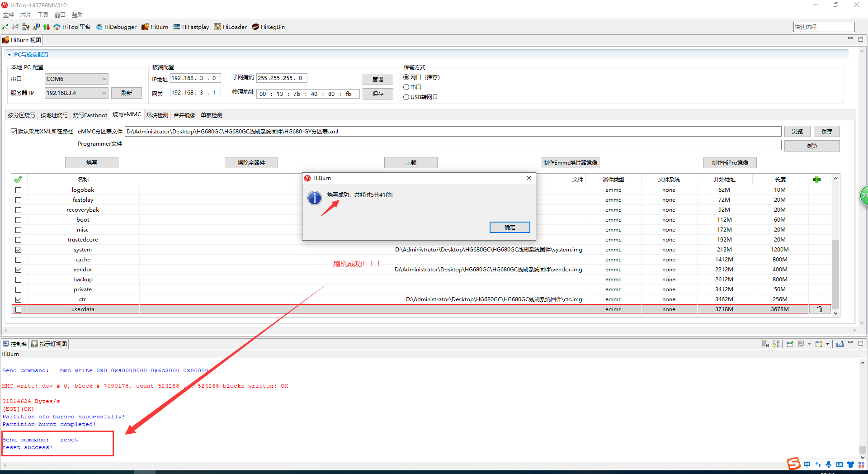Open the connection manager computer-list icon
The width and height of the screenshot is (868, 474).
(26, 27)
